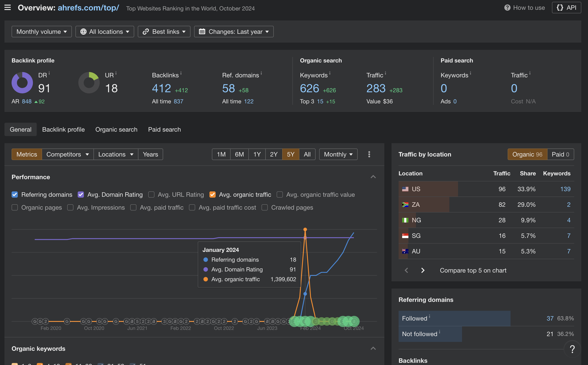
Task: Set chart range to 1M
Action: [x=221, y=154]
